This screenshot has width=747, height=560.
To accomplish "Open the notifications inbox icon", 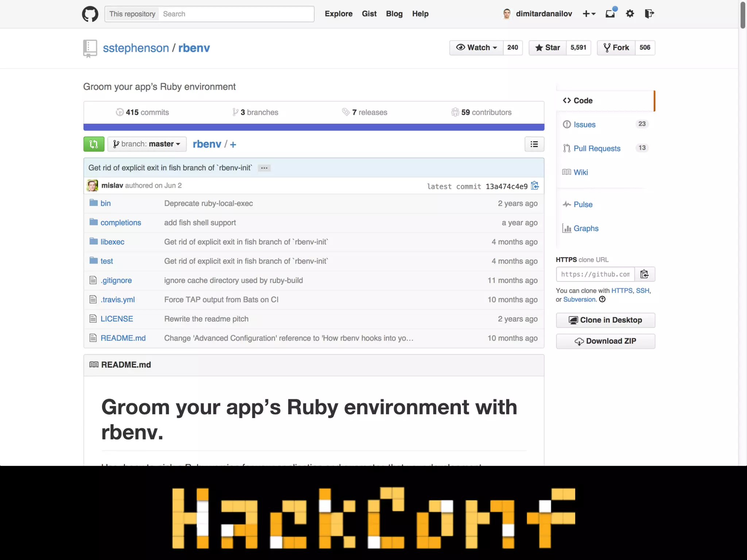I will click(x=610, y=14).
